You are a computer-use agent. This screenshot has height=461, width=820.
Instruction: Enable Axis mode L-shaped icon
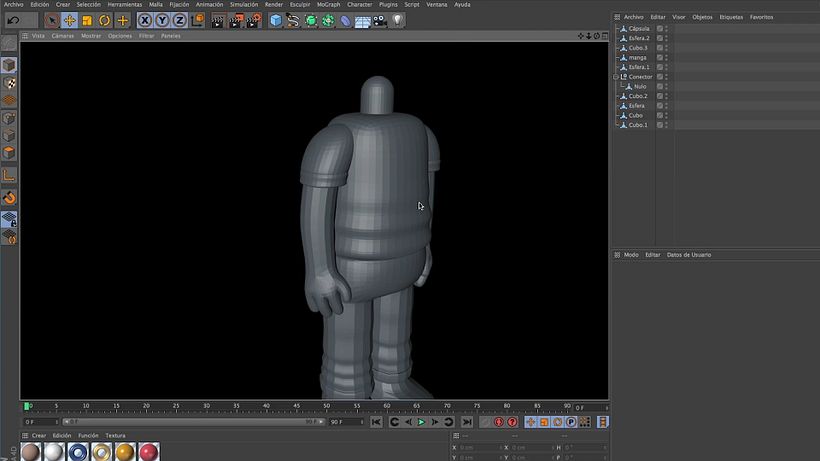9,175
